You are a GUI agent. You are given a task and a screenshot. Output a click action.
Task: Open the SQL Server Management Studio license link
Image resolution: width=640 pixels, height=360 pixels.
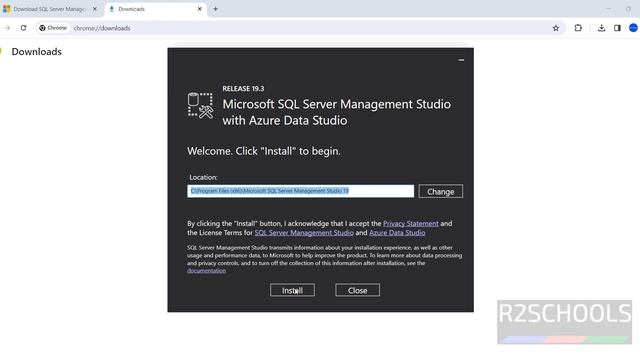304,233
